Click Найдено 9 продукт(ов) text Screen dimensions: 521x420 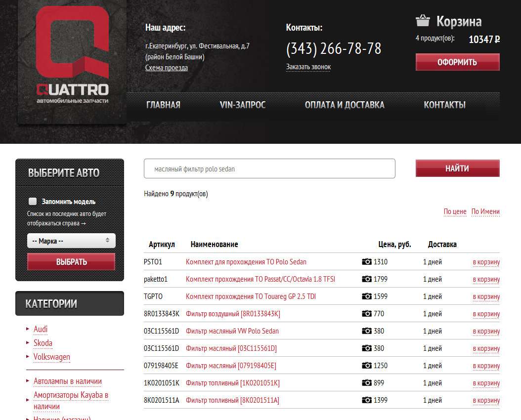[x=176, y=194]
